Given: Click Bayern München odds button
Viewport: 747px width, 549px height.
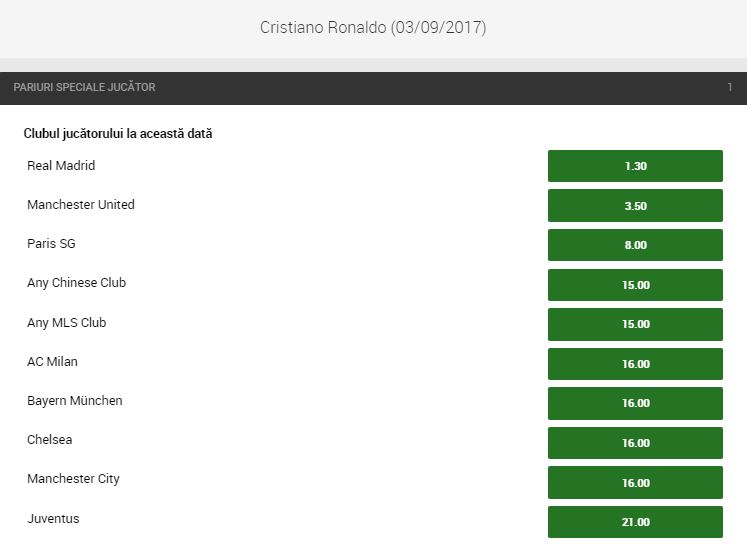Looking at the screenshot, I should point(635,403).
